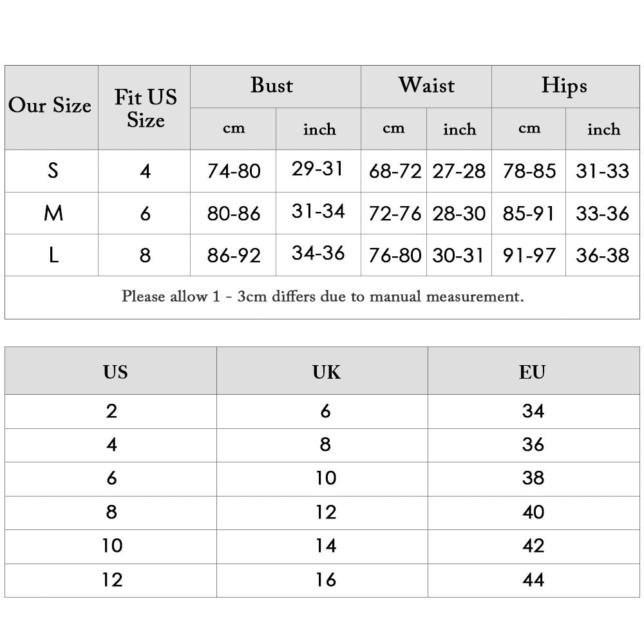Screen dimensions: 644x644
Task: Select the 'Fit US Size' header cell
Action: (144, 107)
